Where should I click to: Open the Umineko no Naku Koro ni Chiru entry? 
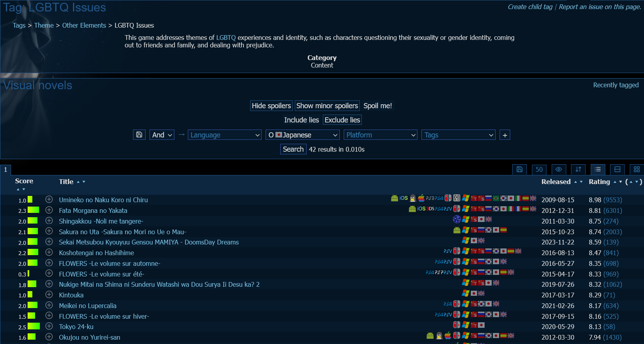(x=103, y=200)
